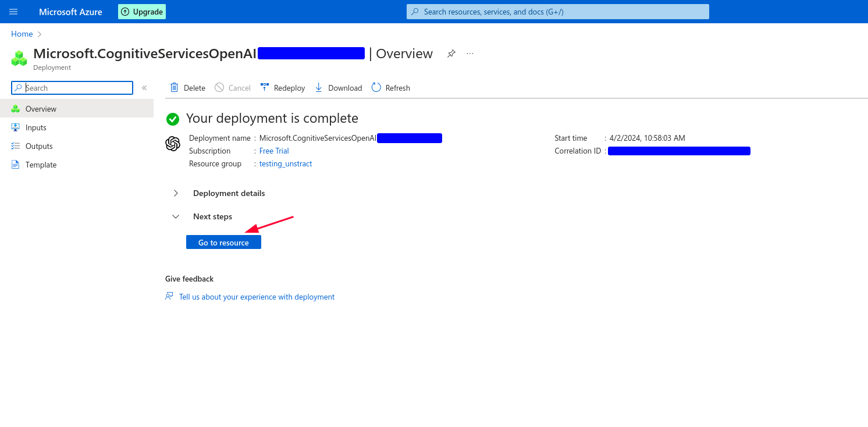Screen dimensions: 868x427
Task: Click the Download arrow icon
Action: tap(318, 87)
